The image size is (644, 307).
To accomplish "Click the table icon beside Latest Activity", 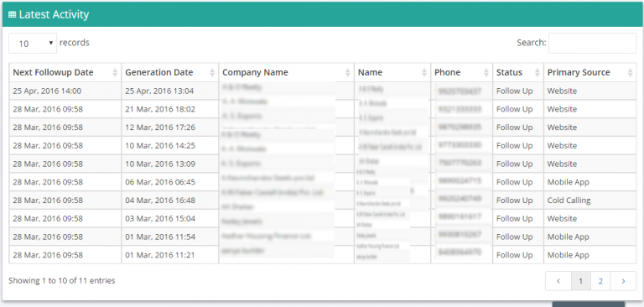I will click(x=13, y=15).
